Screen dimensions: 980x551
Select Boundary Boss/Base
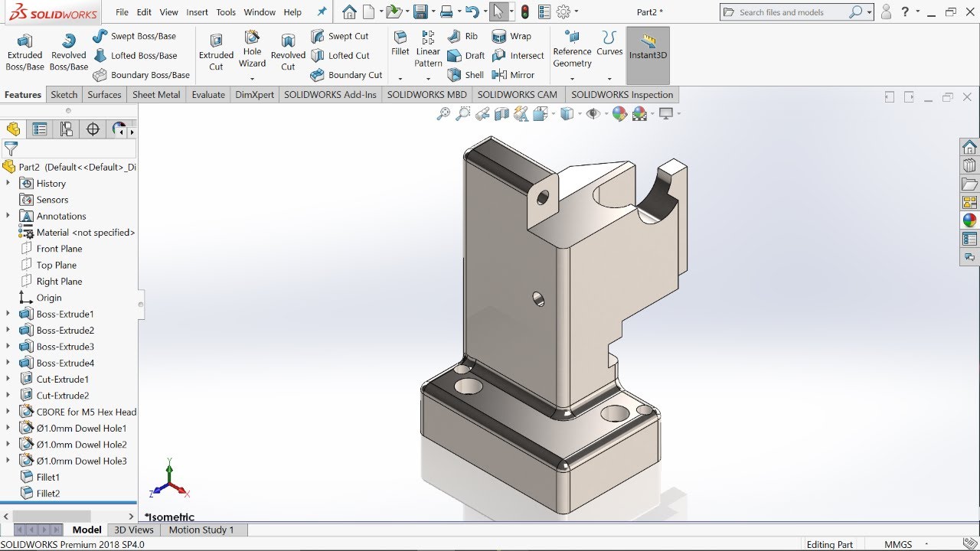pyautogui.click(x=141, y=75)
